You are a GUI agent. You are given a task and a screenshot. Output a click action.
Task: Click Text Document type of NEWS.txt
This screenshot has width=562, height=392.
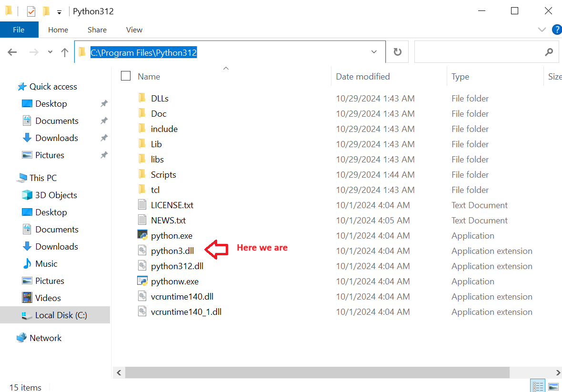[480, 221]
